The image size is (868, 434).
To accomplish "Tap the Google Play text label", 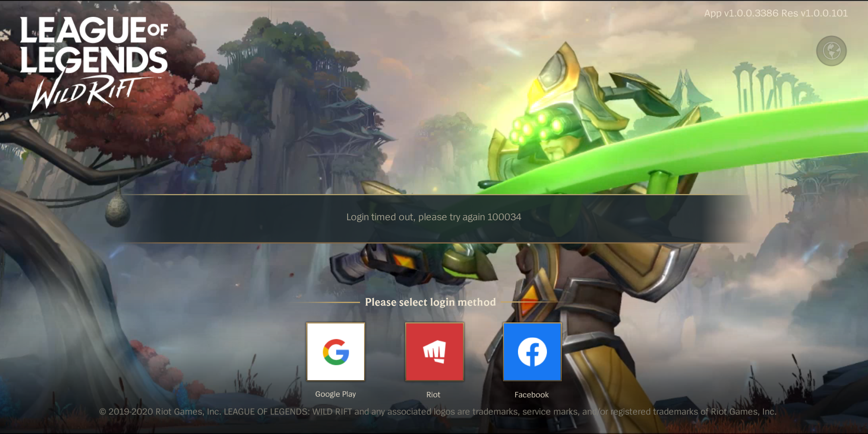I will [336, 394].
